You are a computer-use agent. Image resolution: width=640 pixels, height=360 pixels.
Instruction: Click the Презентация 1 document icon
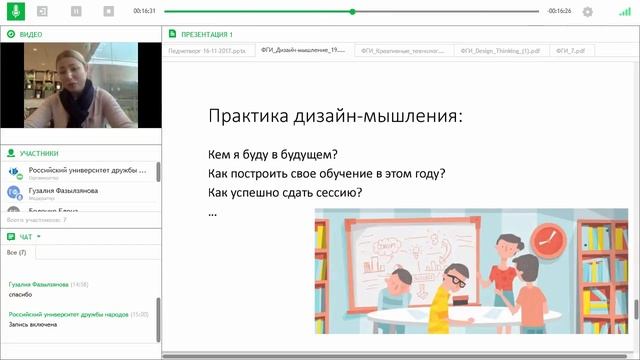[173, 34]
